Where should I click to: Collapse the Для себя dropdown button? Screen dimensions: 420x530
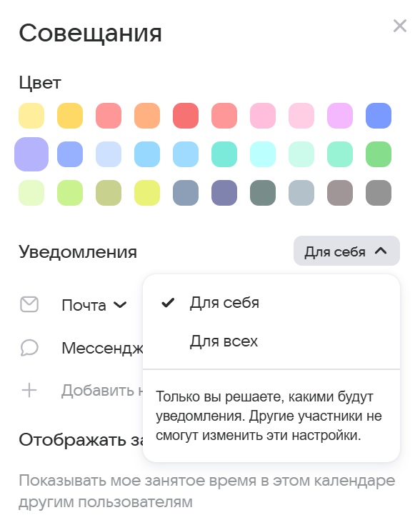coord(346,251)
